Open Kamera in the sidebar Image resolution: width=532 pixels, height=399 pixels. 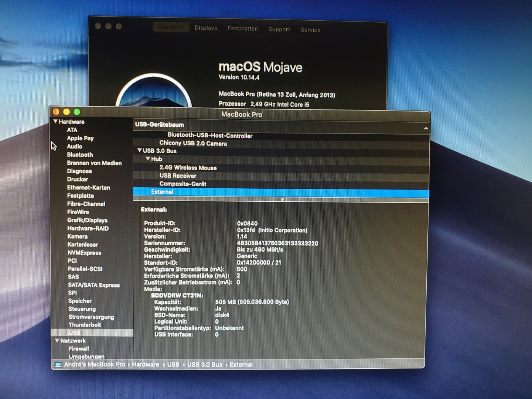pyautogui.click(x=78, y=236)
